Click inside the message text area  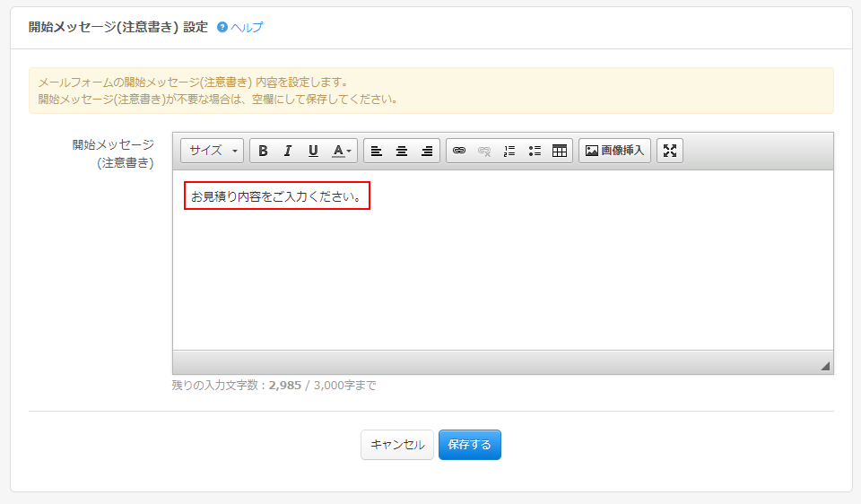(502, 269)
